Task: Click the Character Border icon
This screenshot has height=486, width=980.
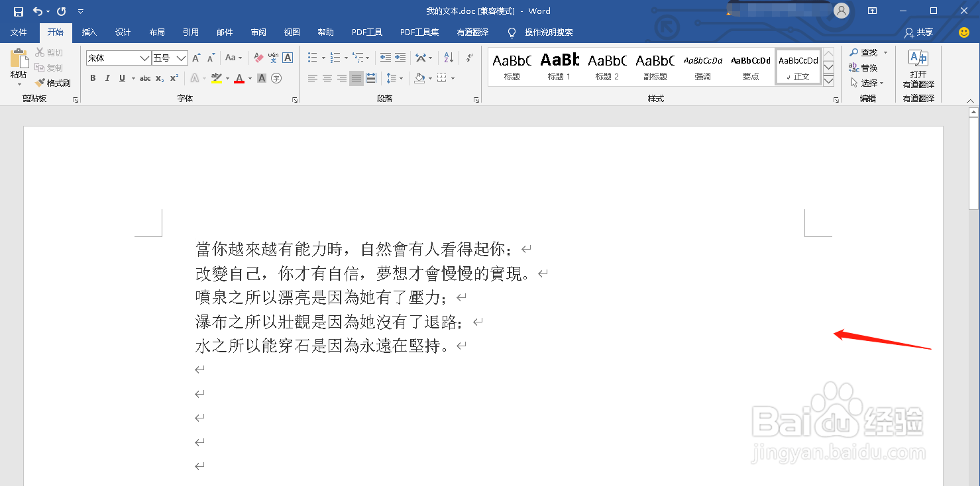Action: (x=288, y=58)
